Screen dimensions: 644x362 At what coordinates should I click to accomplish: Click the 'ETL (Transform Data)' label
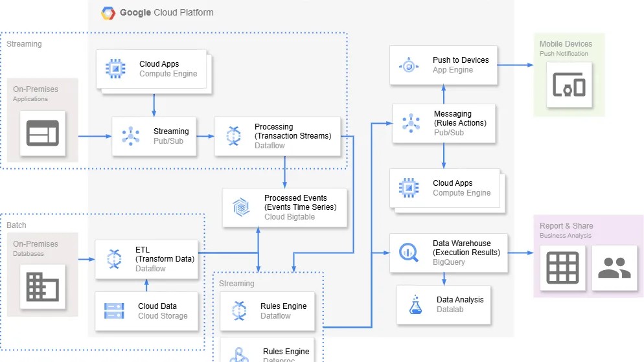(x=165, y=255)
